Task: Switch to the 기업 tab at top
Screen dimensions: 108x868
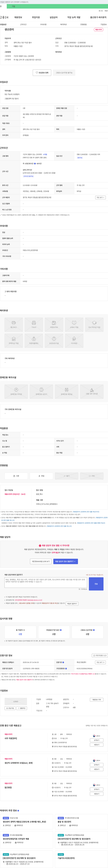Action: point(13,6)
